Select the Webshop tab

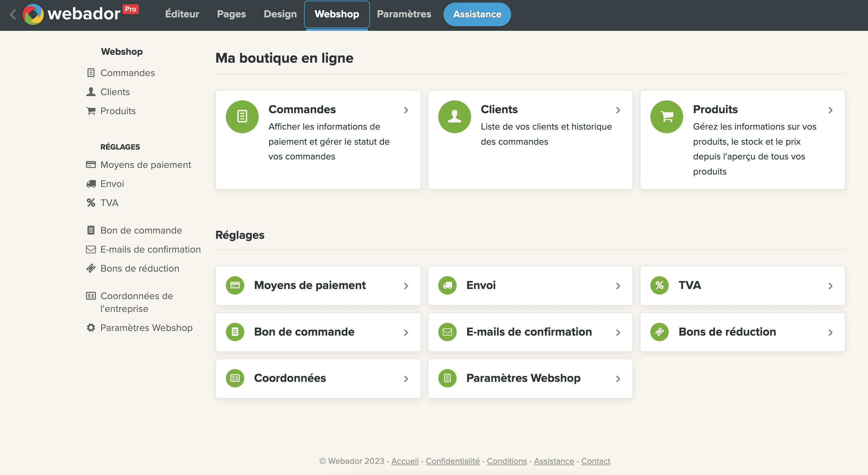336,14
